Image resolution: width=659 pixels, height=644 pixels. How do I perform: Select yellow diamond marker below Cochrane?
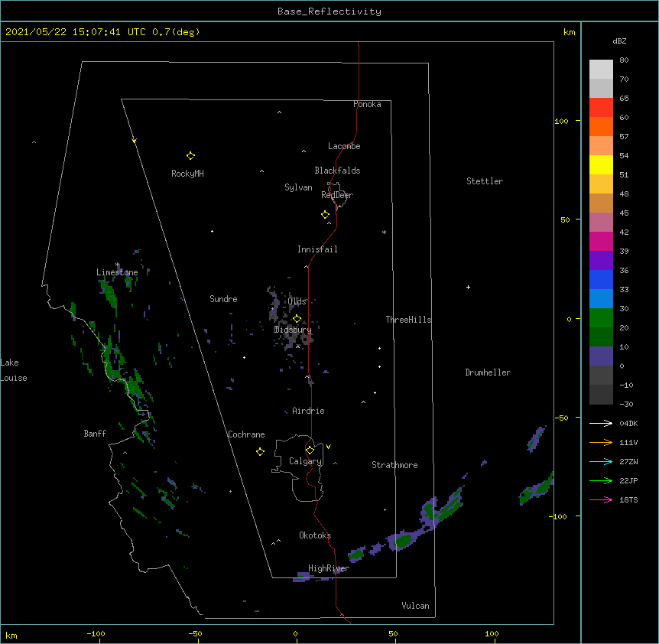[260, 452]
